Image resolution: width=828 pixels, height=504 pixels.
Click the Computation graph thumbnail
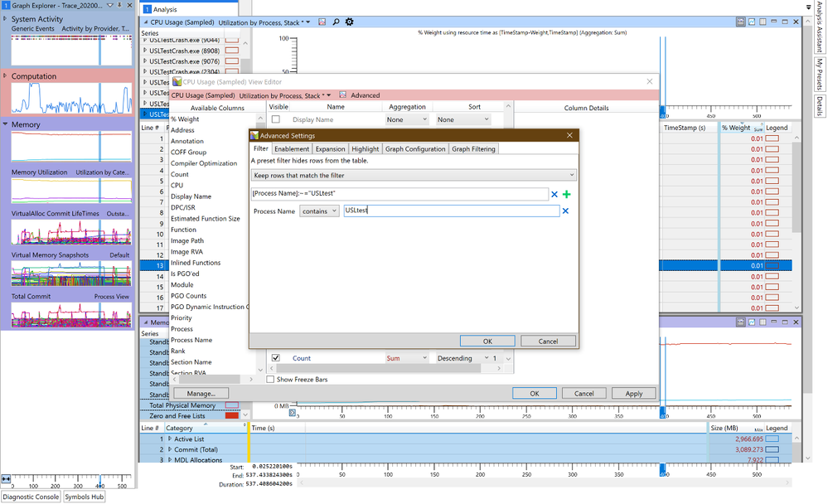pyautogui.click(x=72, y=99)
